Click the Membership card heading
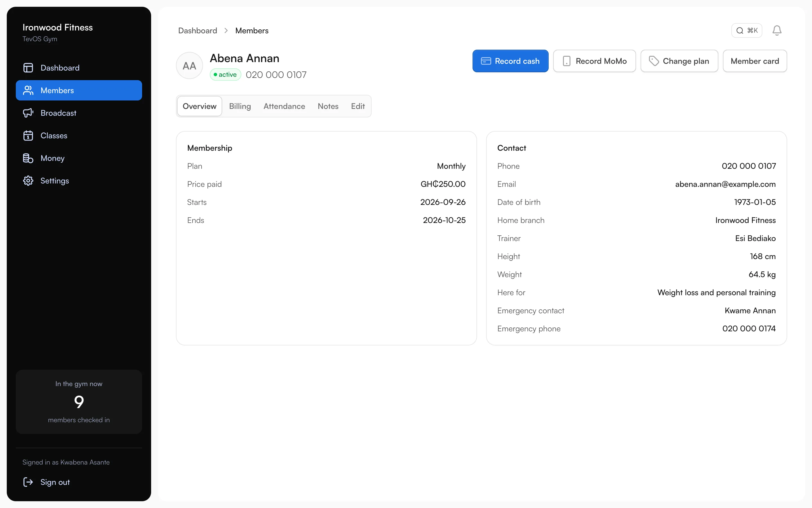This screenshot has width=812, height=508. (210, 148)
